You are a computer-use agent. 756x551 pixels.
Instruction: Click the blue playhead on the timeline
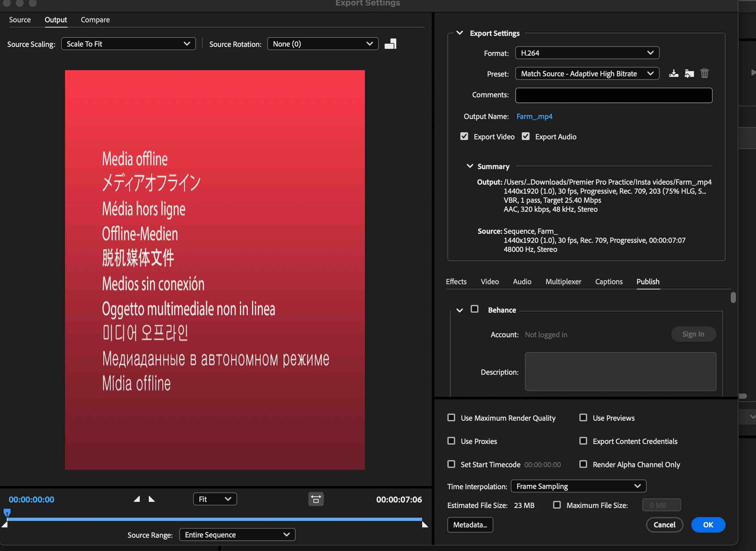click(x=7, y=512)
